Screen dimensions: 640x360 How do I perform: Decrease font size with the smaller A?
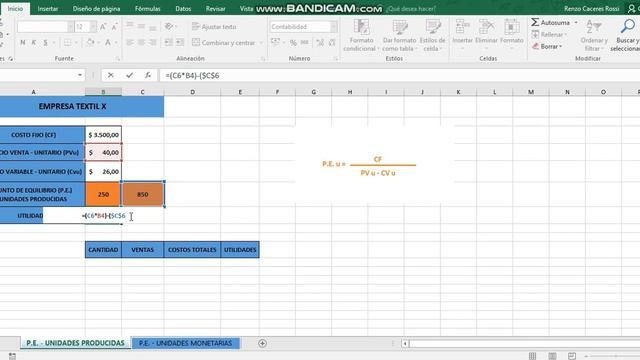tap(114, 27)
